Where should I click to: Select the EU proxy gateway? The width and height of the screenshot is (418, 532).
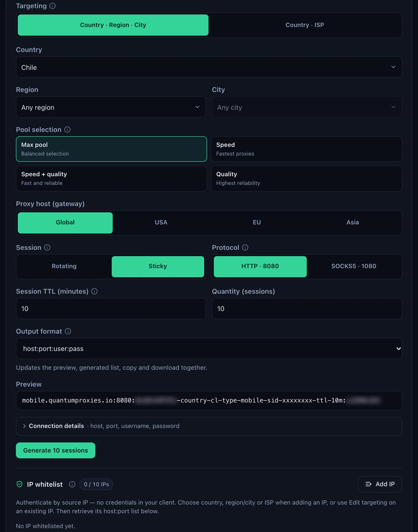click(257, 223)
